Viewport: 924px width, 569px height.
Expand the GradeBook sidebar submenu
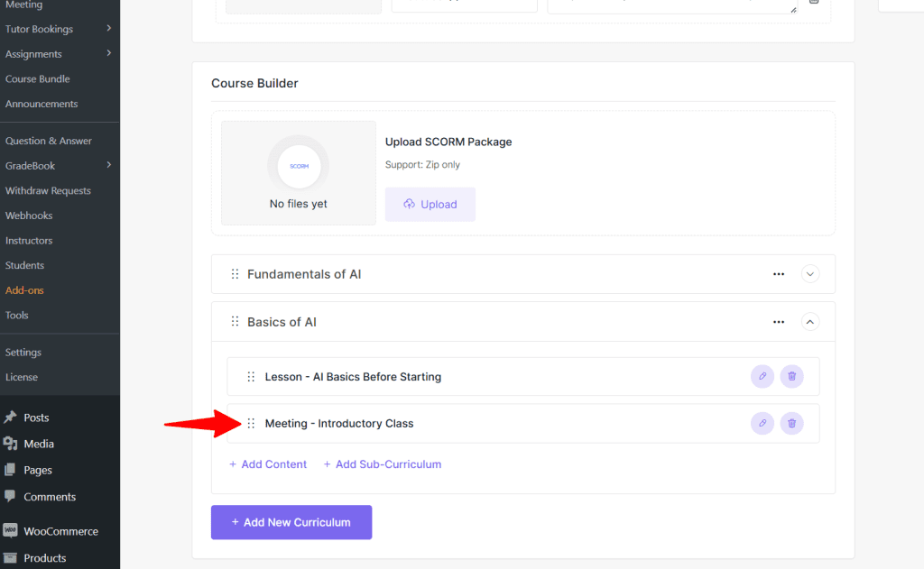pyautogui.click(x=108, y=165)
